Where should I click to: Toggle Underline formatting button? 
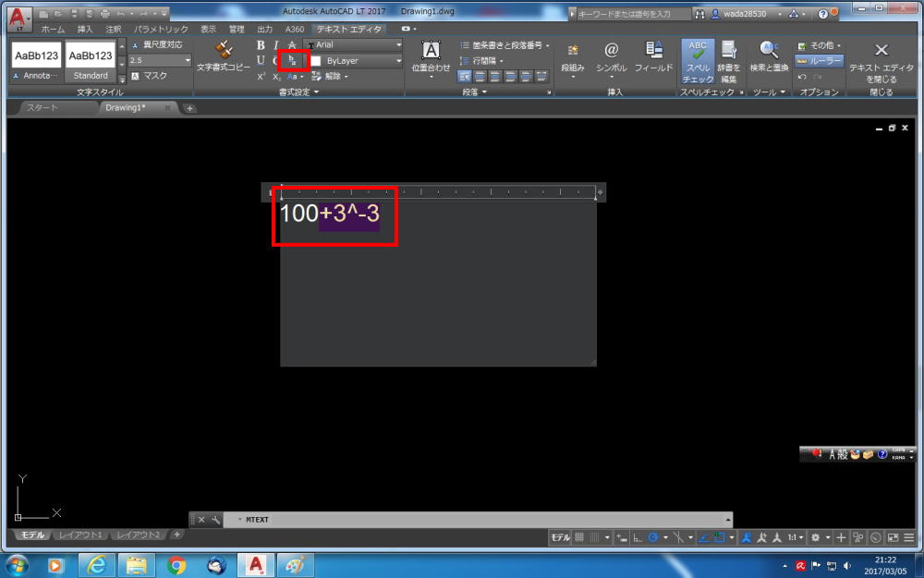(261, 61)
